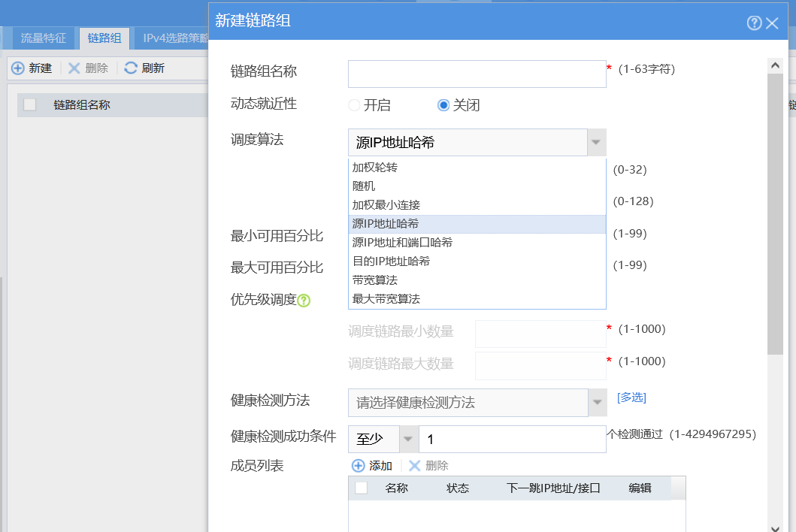Screen dimensions: 796x532
Task: Click the help icon in dialog header
Action: [x=754, y=23]
